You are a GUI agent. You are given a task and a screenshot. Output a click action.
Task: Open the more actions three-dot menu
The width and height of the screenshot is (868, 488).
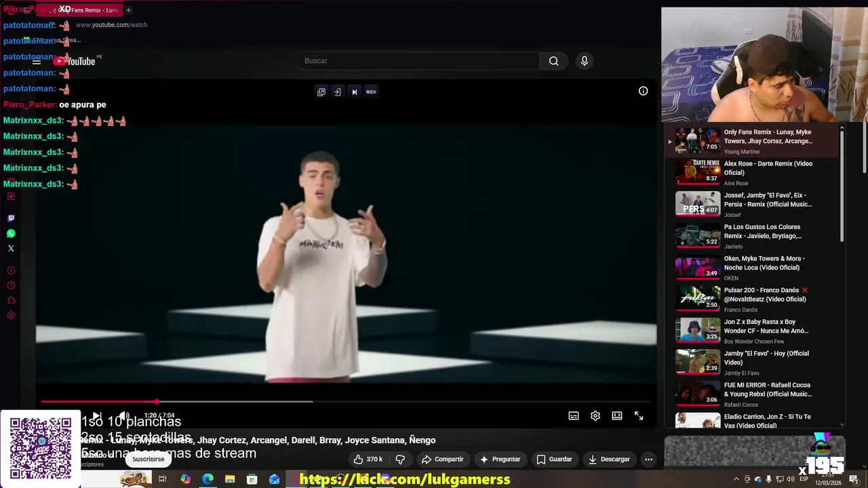(x=648, y=460)
